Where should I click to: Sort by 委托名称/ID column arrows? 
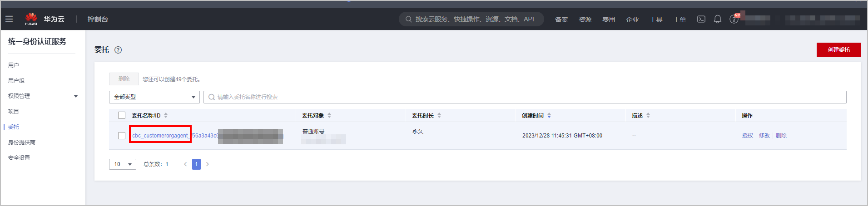pos(166,115)
